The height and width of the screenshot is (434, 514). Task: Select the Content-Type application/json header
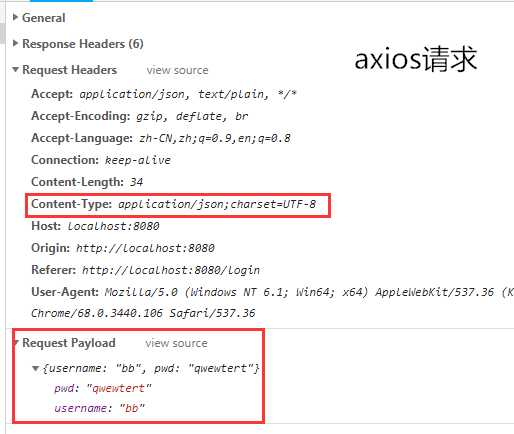(x=173, y=204)
